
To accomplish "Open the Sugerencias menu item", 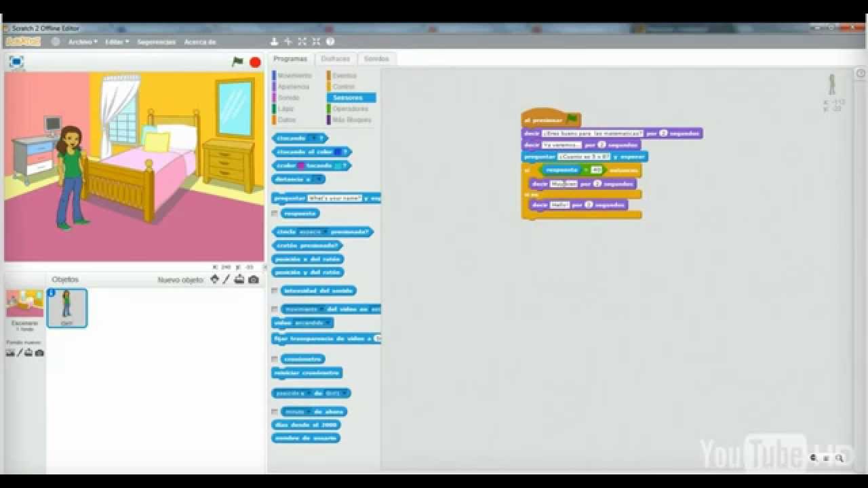I will pyautogui.click(x=156, y=42).
